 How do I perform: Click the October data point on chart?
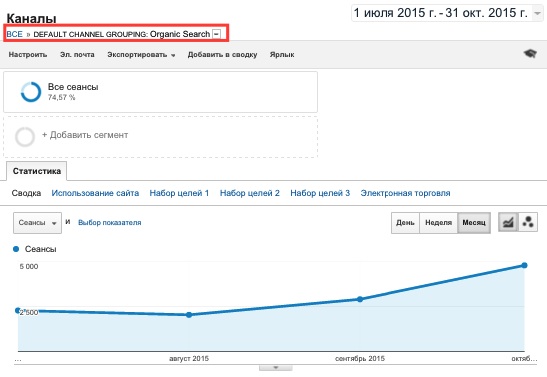point(524,265)
